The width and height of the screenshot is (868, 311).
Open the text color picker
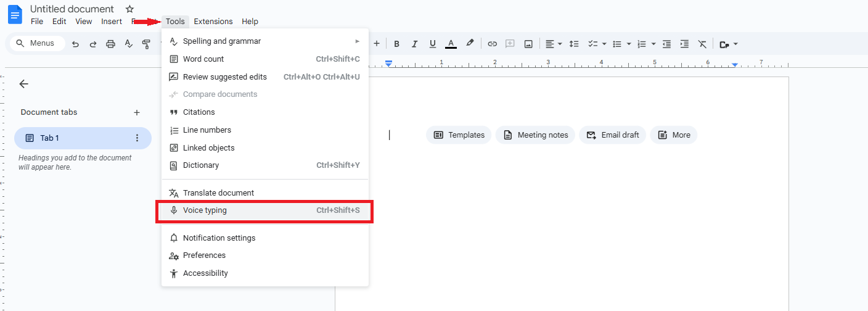coord(451,44)
